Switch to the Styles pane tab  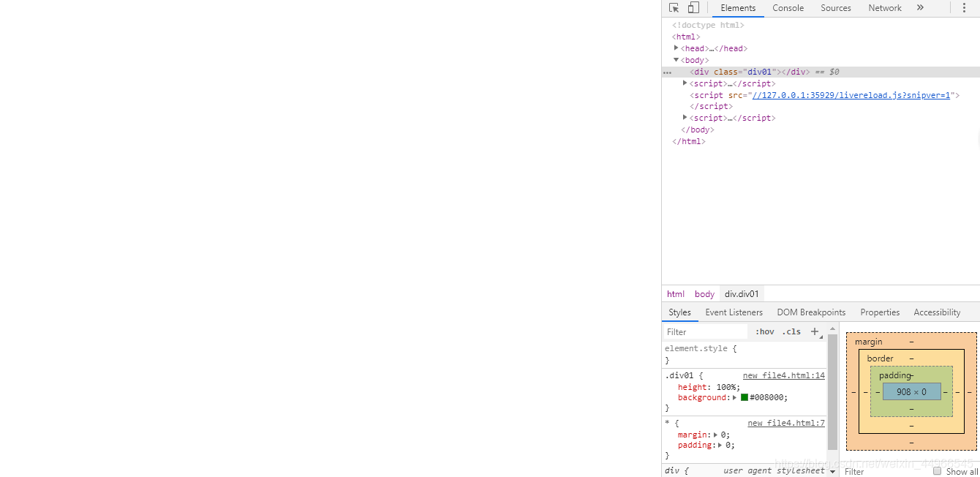[679, 312]
